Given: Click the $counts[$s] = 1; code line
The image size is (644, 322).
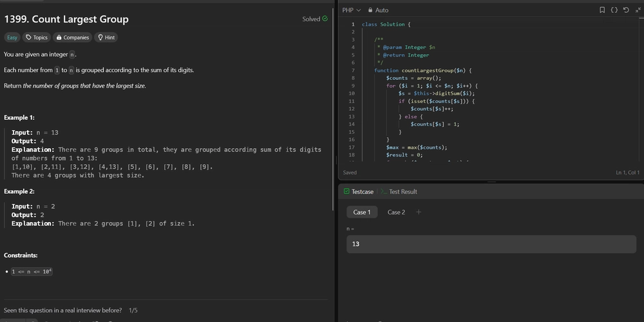Looking at the screenshot, I should 435,124.
